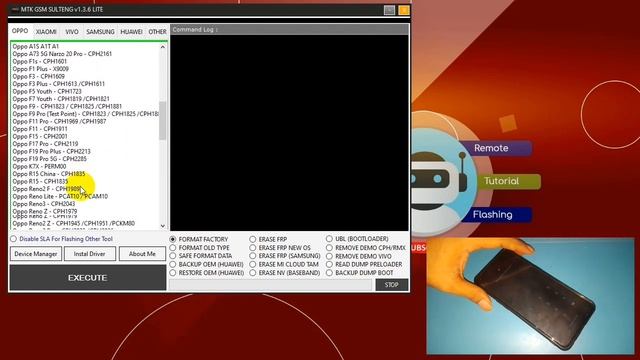Select the first ERASE FRP radio option
This screenshot has width=640, height=360.
269,239
